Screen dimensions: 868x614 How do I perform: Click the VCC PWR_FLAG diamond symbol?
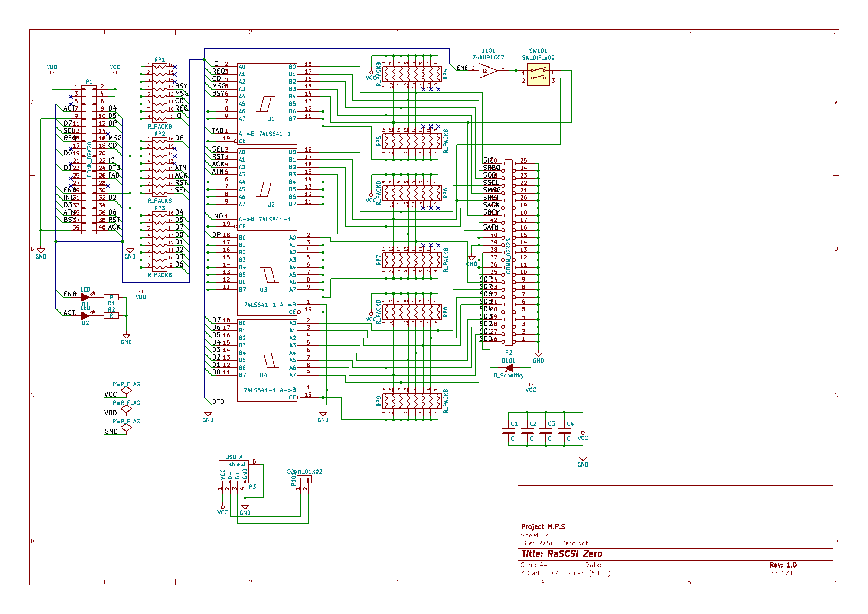click(126, 390)
